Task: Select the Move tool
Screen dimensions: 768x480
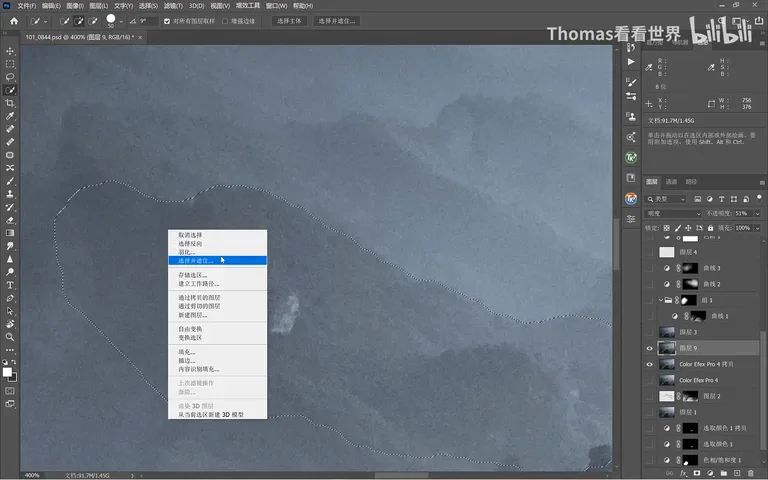Action: point(10,51)
